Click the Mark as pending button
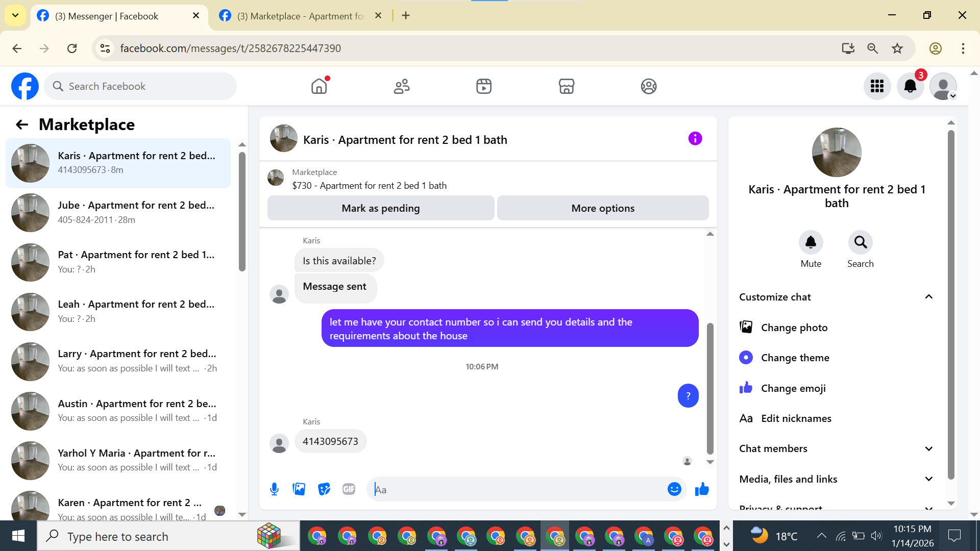Image resolution: width=980 pixels, height=551 pixels. click(380, 208)
